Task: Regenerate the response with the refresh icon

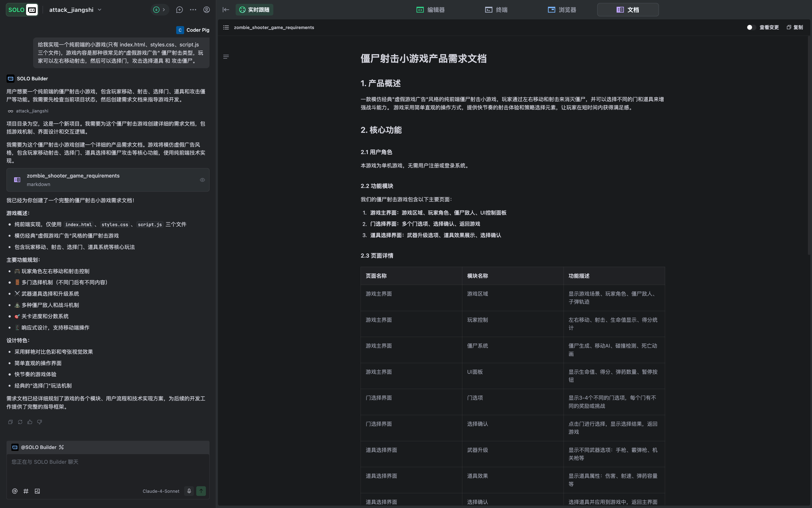Action: [20, 422]
